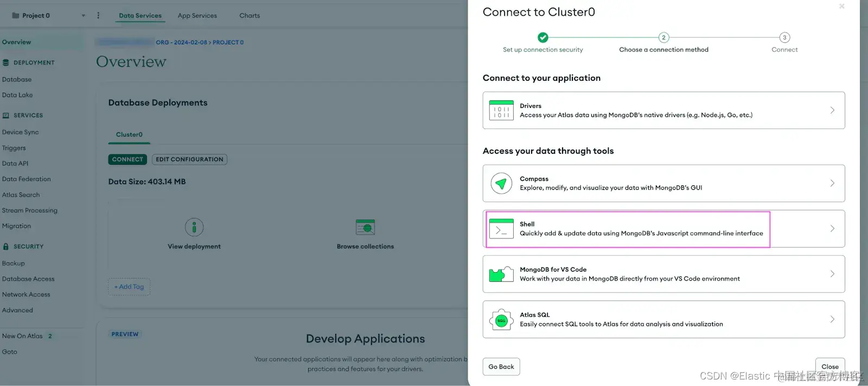Click the Choose a connection method step label
The height and width of the screenshot is (386, 868).
coord(664,50)
